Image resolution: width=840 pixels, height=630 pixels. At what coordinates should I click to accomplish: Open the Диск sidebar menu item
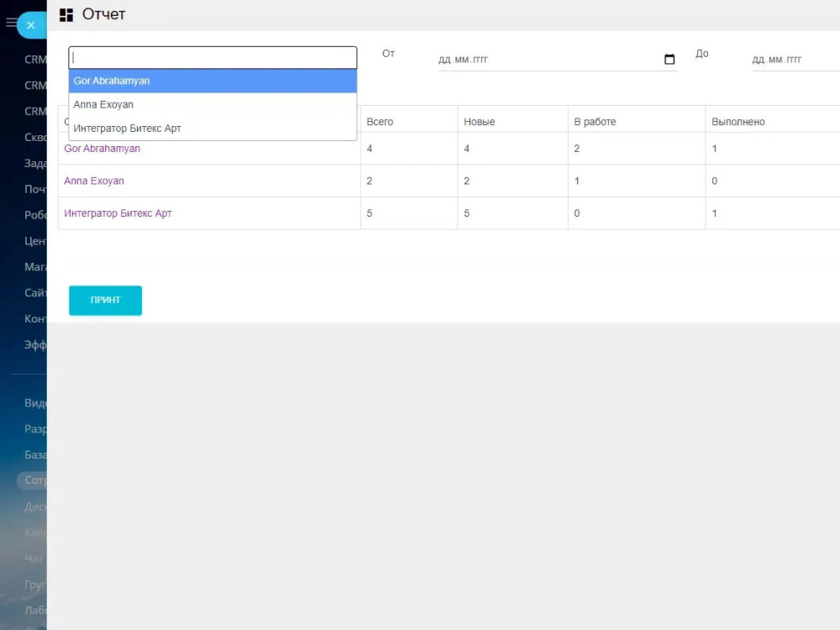(x=35, y=507)
